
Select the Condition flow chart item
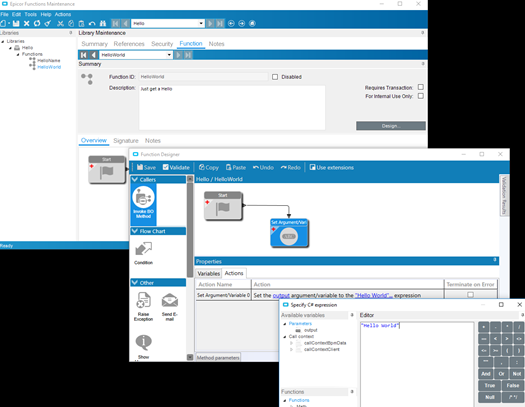coord(143,253)
